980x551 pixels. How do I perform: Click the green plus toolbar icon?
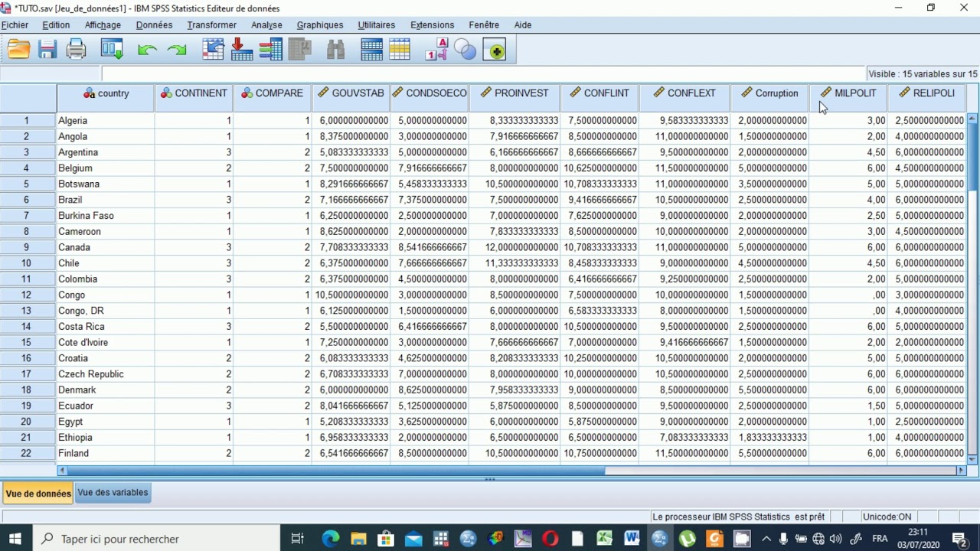495,50
